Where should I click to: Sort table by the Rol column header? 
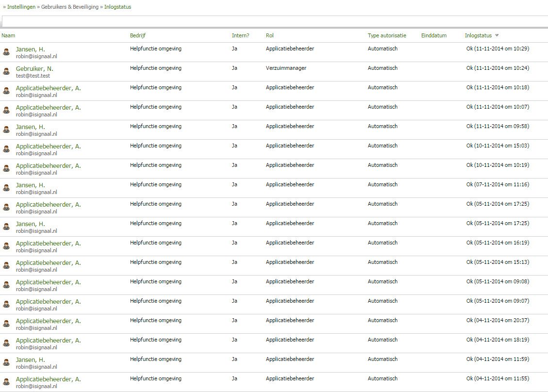[270, 35]
